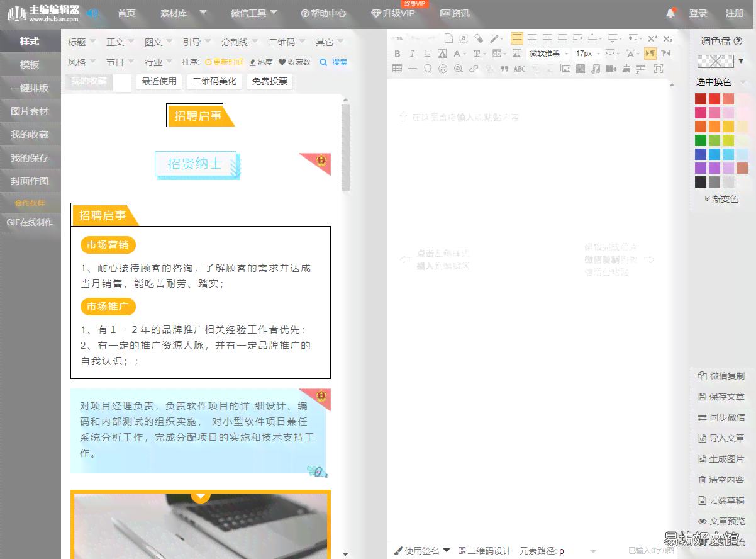Click the laptop image thumbnail

(x=201, y=525)
